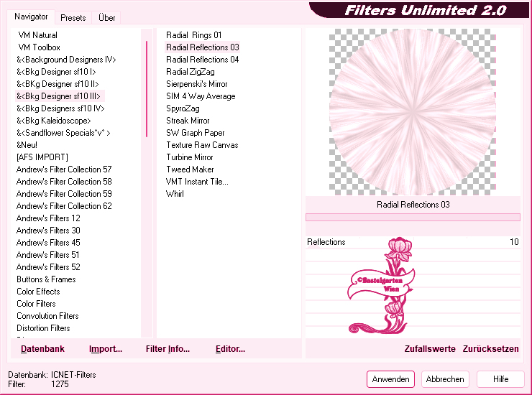The height and width of the screenshot is (395, 532).
Task: Choose Turbine Mirror filter
Action: (x=190, y=157)
